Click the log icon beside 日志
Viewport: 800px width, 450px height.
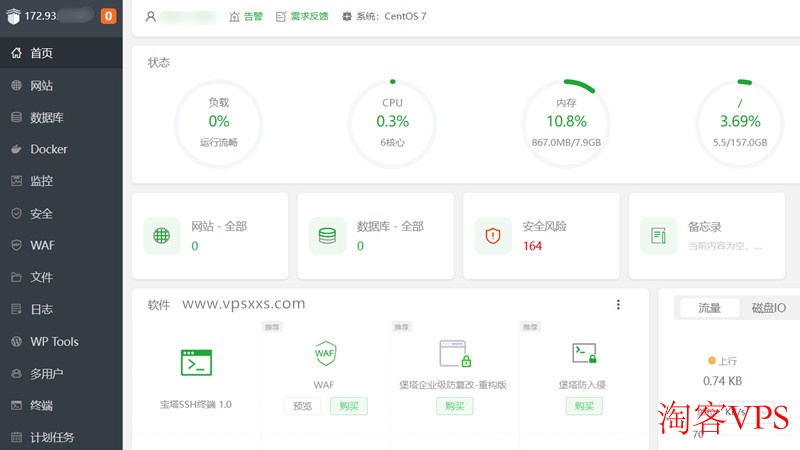pyautogui.click(x=16, y=309)
